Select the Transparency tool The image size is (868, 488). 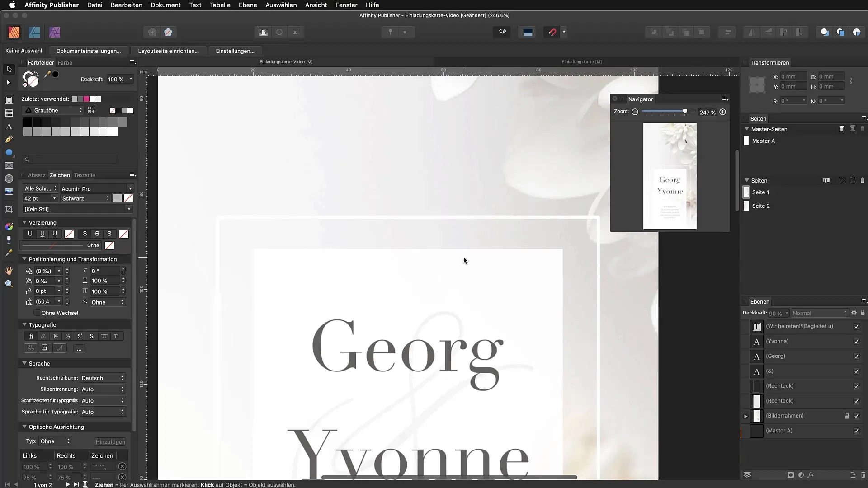click(9, 239)
